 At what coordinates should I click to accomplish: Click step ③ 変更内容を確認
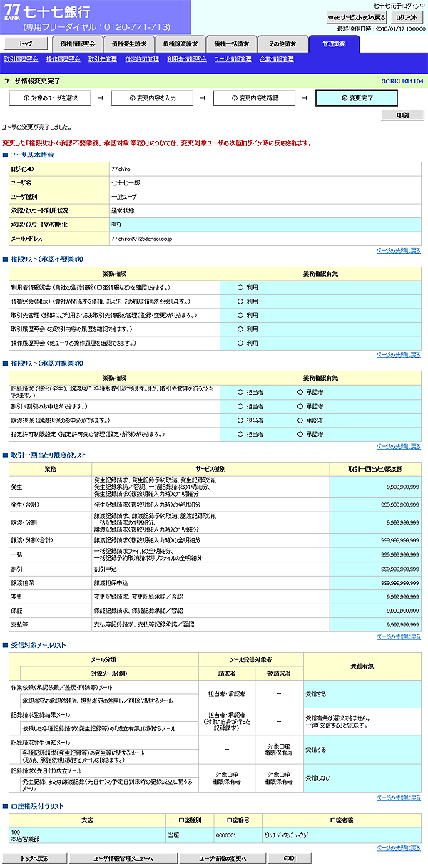coord(255,98)
